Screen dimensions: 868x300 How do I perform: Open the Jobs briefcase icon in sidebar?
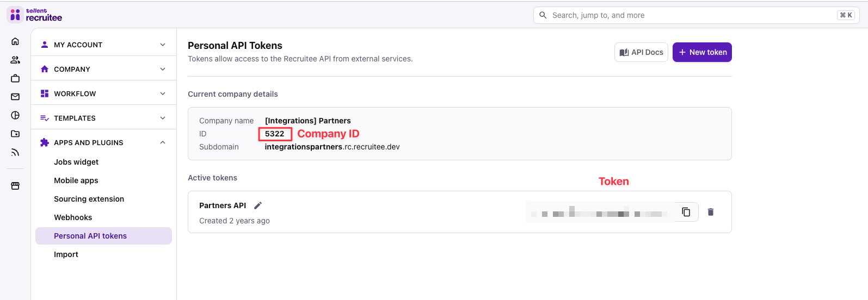[x=15, y=78]
